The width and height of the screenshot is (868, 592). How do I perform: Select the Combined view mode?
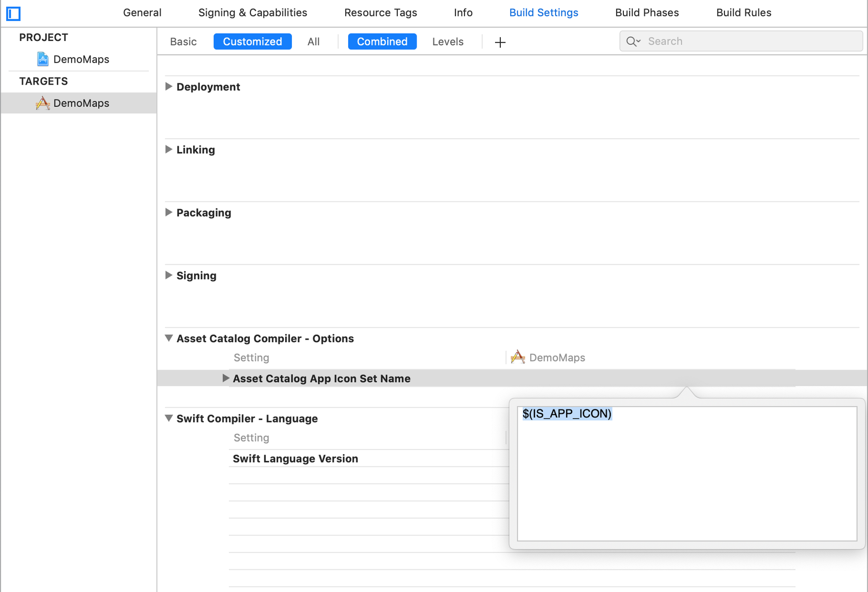click(x=382, y=42)
